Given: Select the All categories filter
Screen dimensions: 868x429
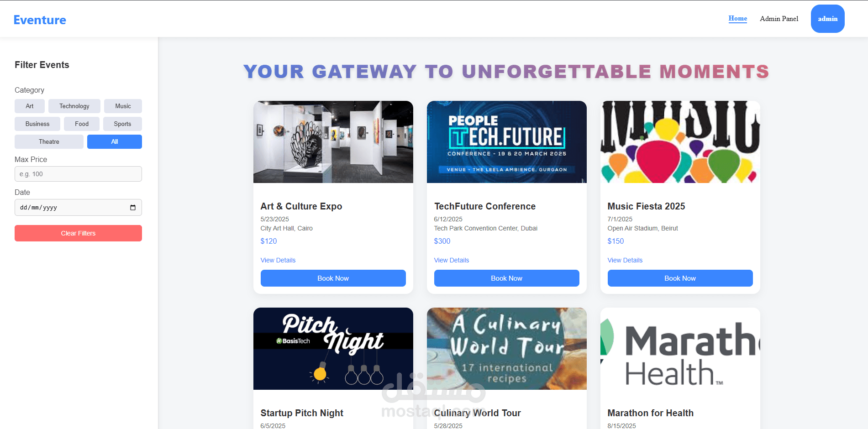Looking at the screenshot, I should point(115,141).
